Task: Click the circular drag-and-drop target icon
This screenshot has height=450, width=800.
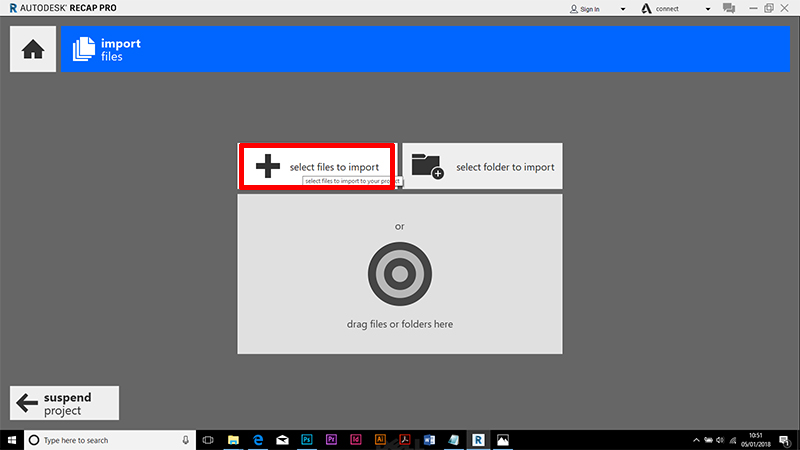Action: pos(399,273)
